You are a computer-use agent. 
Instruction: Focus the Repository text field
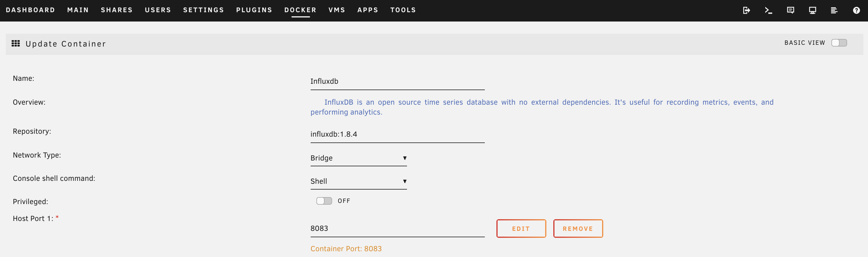click(x=397, y=134)
